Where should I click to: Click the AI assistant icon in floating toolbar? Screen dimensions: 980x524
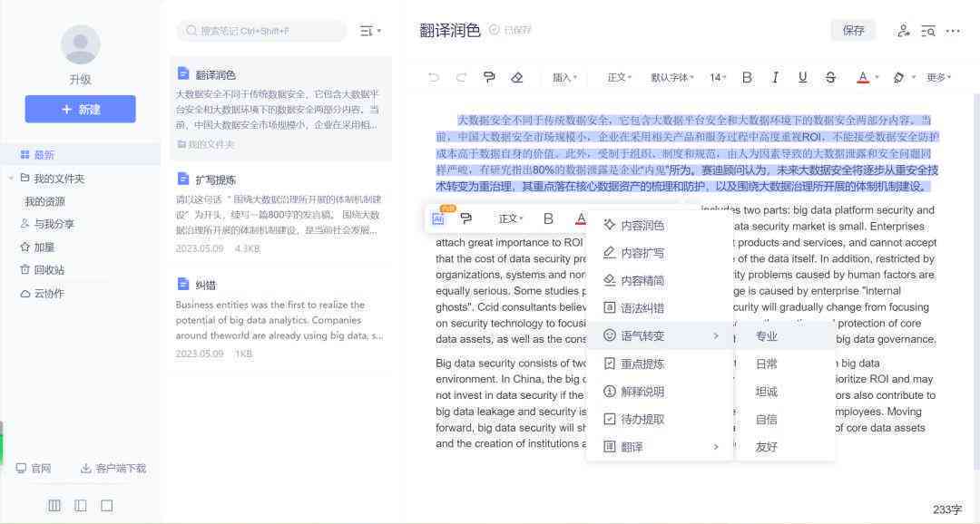pyautogui.click(x=438, y=218)
